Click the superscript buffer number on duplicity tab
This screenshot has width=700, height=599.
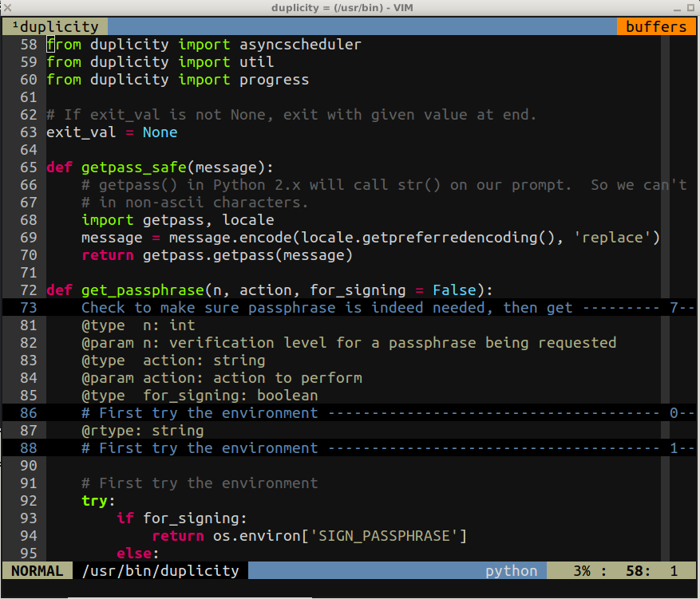pyautogui.click(x=18, y=25)
